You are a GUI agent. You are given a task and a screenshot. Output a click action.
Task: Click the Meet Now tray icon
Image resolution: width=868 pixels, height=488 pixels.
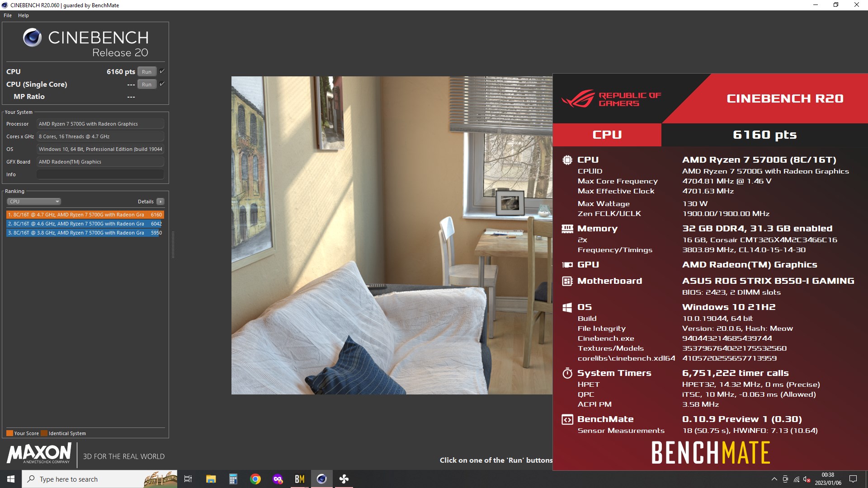coord(785,479)
